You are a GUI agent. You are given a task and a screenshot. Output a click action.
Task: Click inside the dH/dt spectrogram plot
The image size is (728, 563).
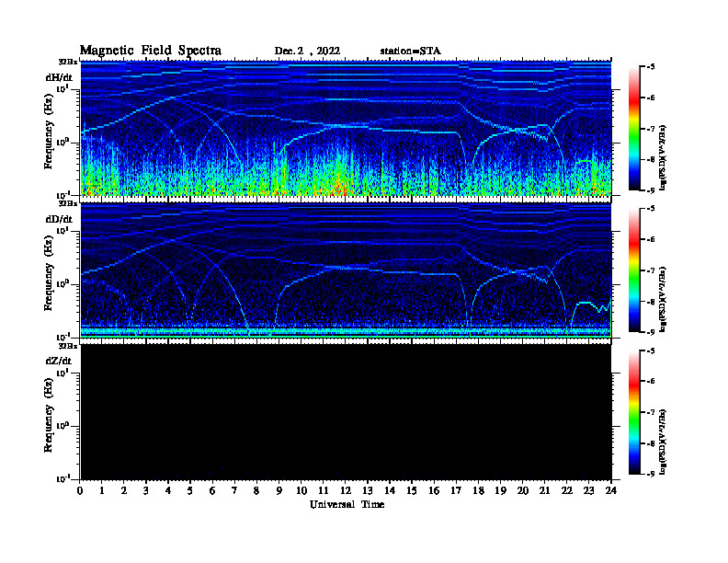point(346,128)
